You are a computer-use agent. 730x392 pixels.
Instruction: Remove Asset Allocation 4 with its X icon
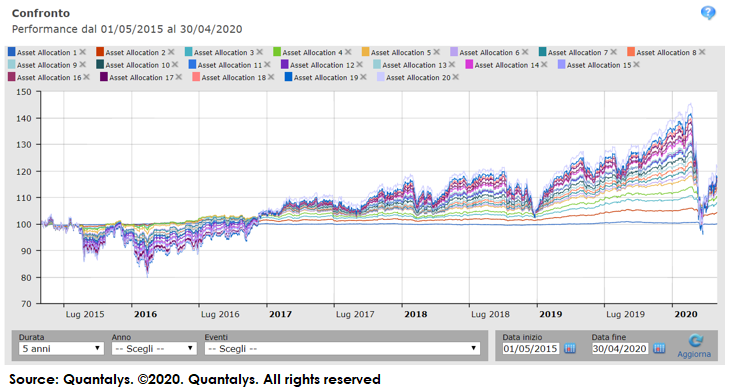coord(348,52)
